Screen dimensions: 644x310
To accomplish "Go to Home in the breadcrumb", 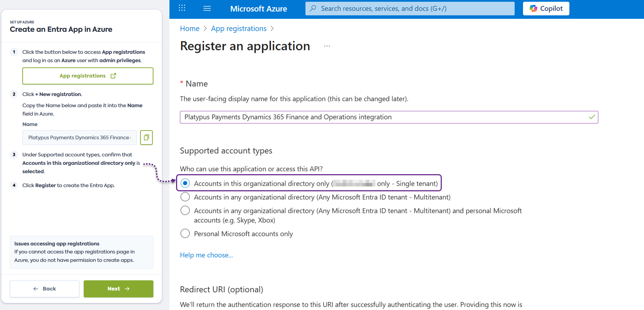I will [190, 29].
